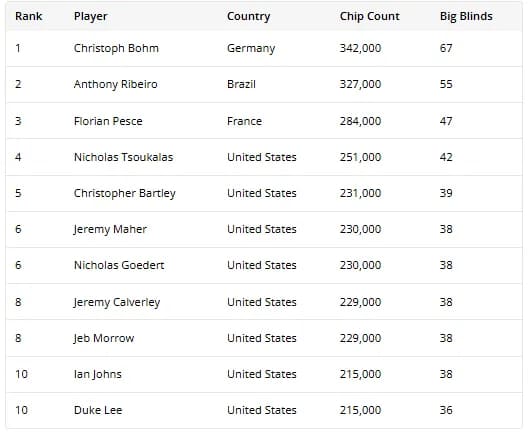Screen dimensions: 529x436
Task: Select player name Christoph Bohm
Action: coord(116,48)
